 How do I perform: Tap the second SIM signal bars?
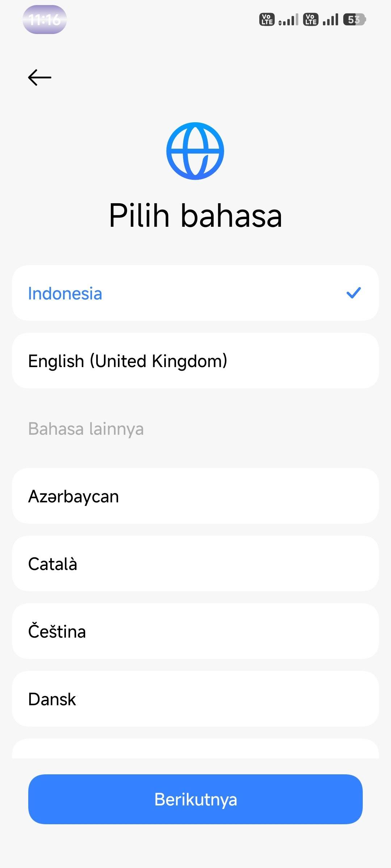click(331, 20)
